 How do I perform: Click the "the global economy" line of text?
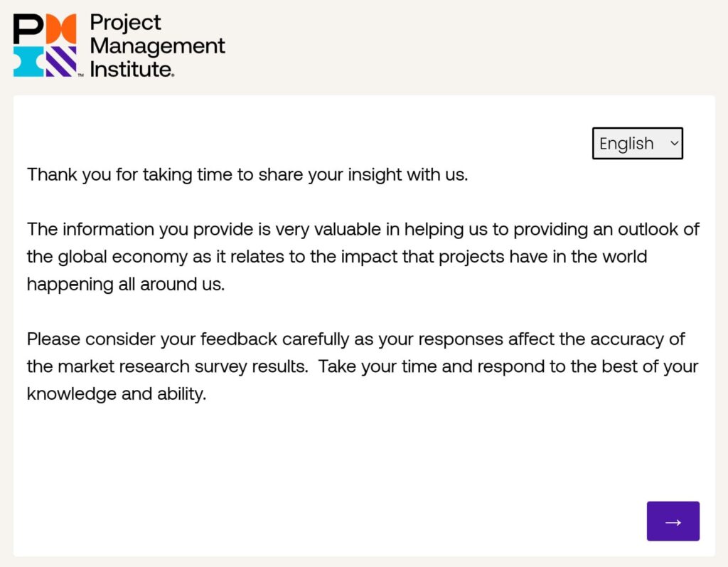(x=337, y=256)
